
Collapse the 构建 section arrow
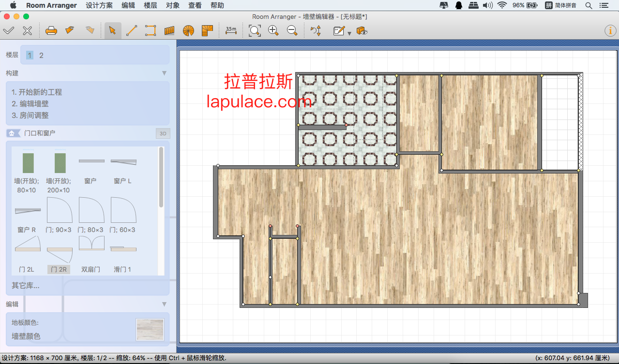[164, 73]
